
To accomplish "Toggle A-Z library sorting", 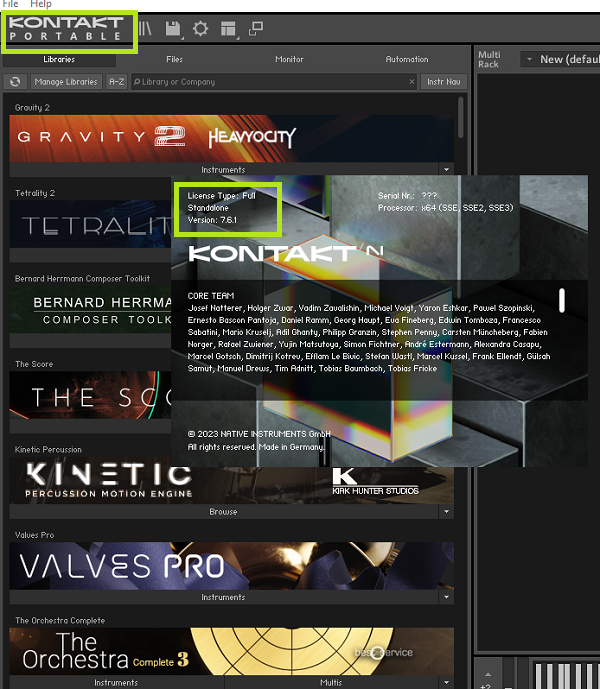I will click(116, 82).
